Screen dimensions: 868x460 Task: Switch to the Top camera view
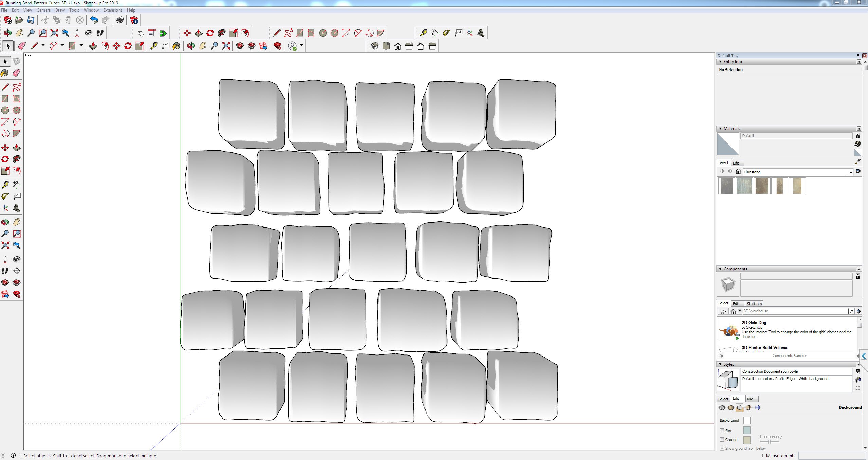[386, 46]
